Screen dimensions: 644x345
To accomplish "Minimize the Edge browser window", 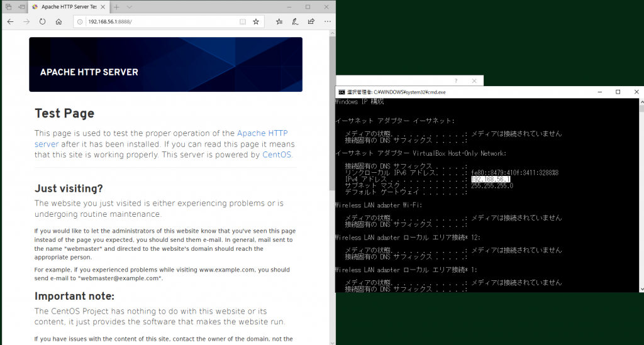I will click(289, 7).
